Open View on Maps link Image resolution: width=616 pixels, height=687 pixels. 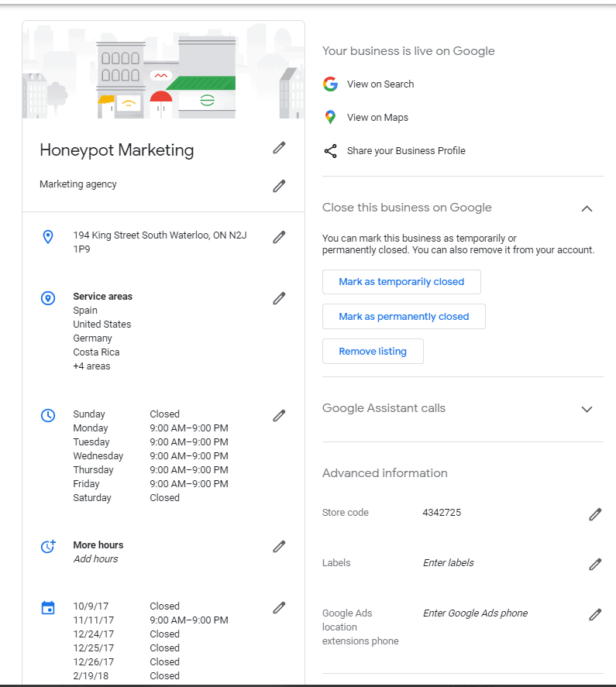377,118
